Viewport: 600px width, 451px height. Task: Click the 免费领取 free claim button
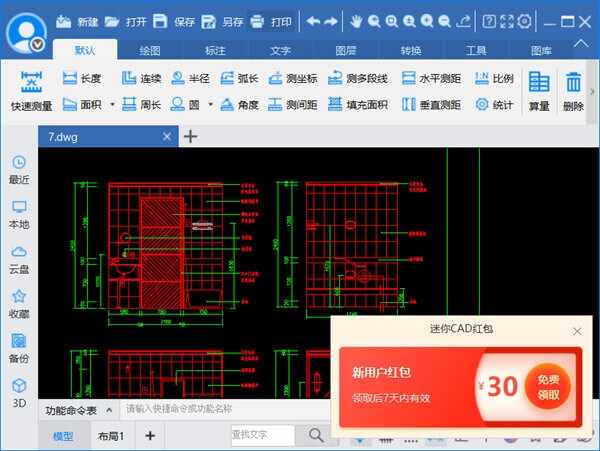tap(547, 386)
